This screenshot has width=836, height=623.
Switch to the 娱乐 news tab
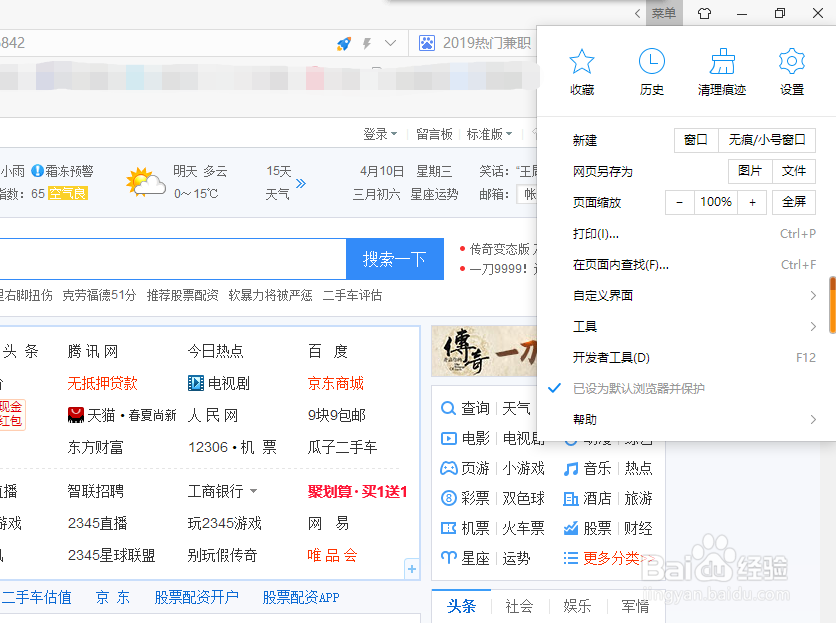pyautogui.click(x=577, y=606)
